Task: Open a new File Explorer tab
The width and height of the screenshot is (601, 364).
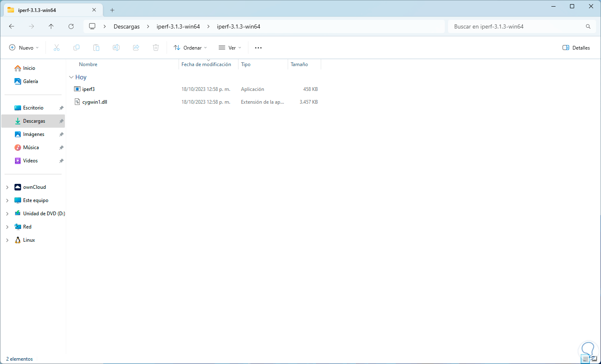Action: pyautogui.click(x=112, y=10)
